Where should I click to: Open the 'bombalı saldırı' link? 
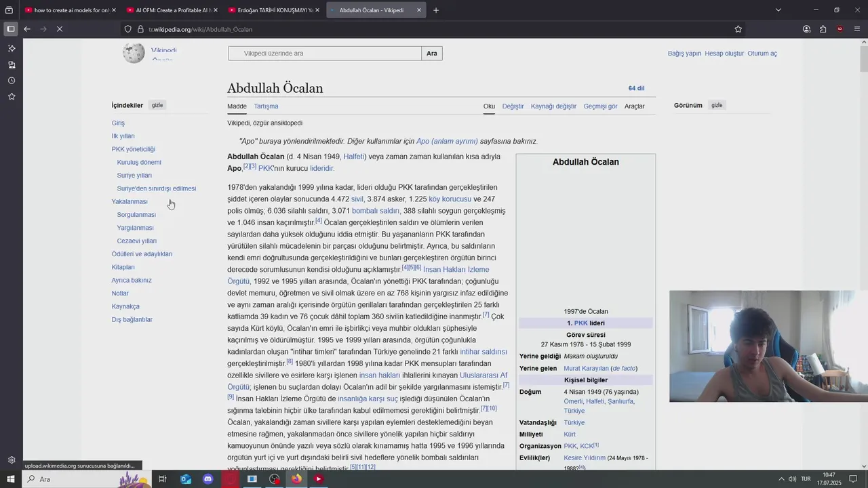(x=376, y=211)
